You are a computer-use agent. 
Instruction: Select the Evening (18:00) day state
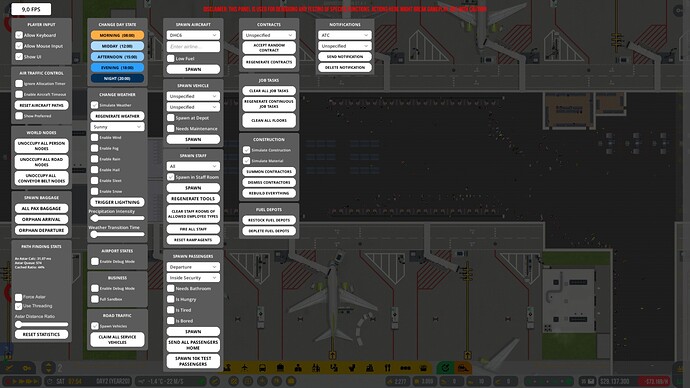[x=117, y=67]
